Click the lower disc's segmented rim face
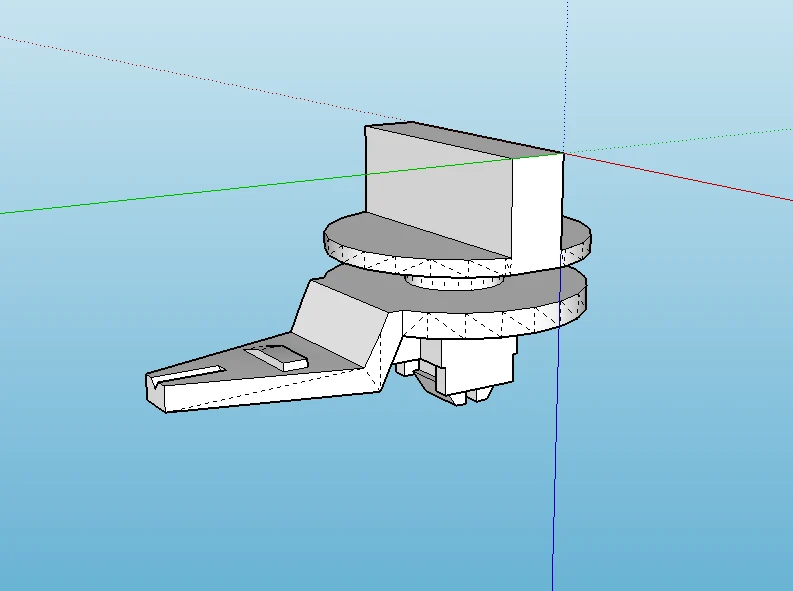Screen dimensions: 793x591 pyautogui.click(x=493, y=321)
